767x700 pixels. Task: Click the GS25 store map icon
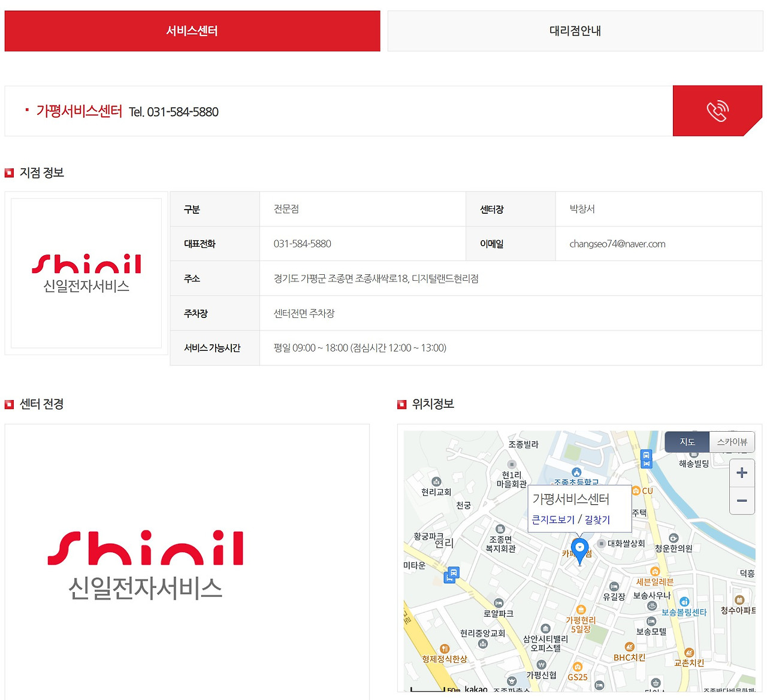click(x=578, y=667)
